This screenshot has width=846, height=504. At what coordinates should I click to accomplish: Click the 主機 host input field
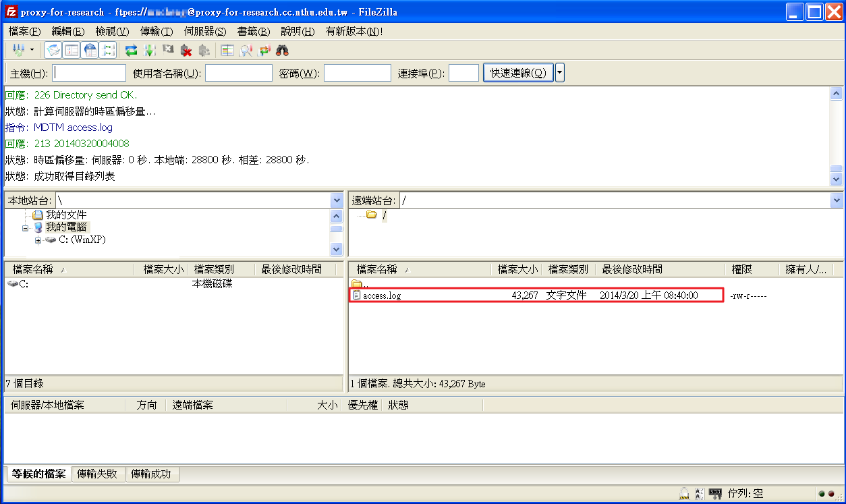(x=90, y=73)
